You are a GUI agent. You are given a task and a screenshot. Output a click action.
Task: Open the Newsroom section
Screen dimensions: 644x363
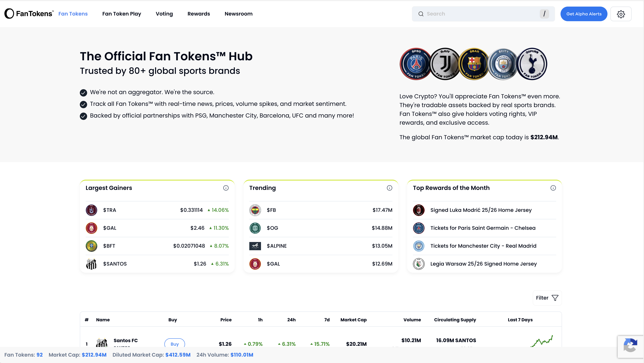(239, 14)
